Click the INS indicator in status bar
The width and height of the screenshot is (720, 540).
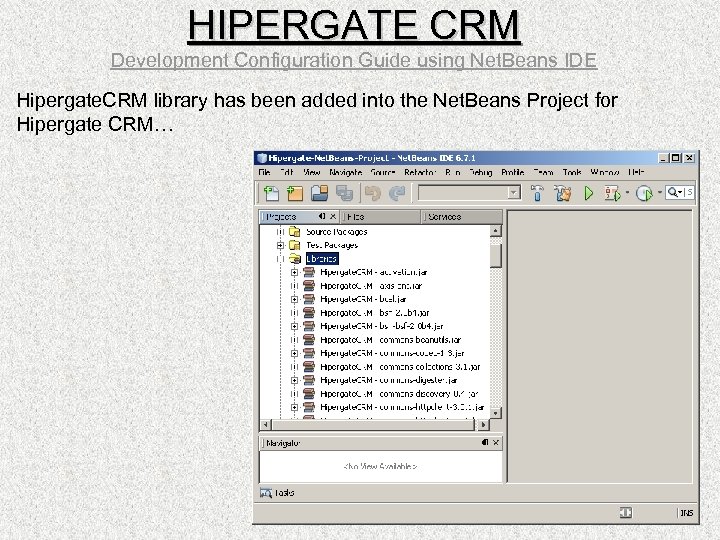(686, 512)
